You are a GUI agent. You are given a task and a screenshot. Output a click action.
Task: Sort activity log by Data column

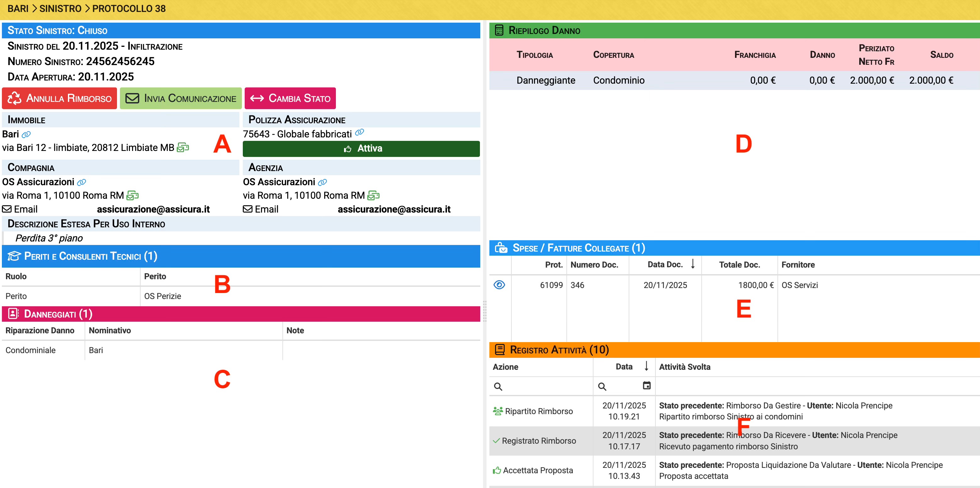(624, 367)
